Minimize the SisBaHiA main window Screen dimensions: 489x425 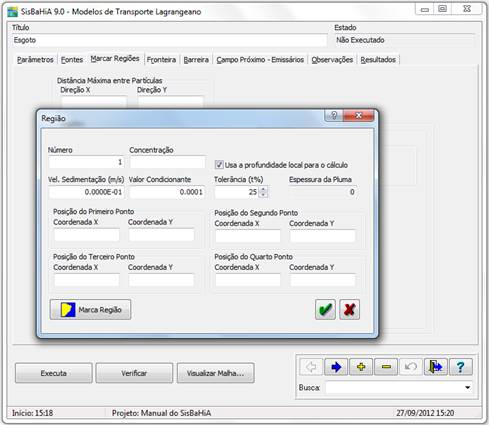425,9
